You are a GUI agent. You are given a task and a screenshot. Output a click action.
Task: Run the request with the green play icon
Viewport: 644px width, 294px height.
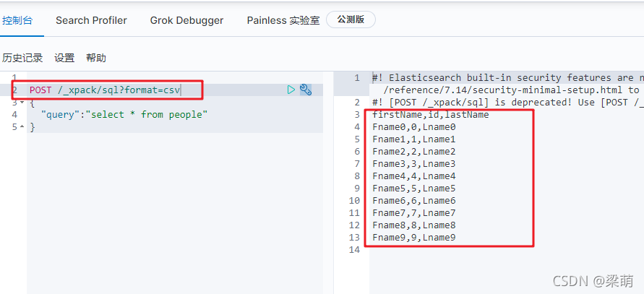pos(291,90)
